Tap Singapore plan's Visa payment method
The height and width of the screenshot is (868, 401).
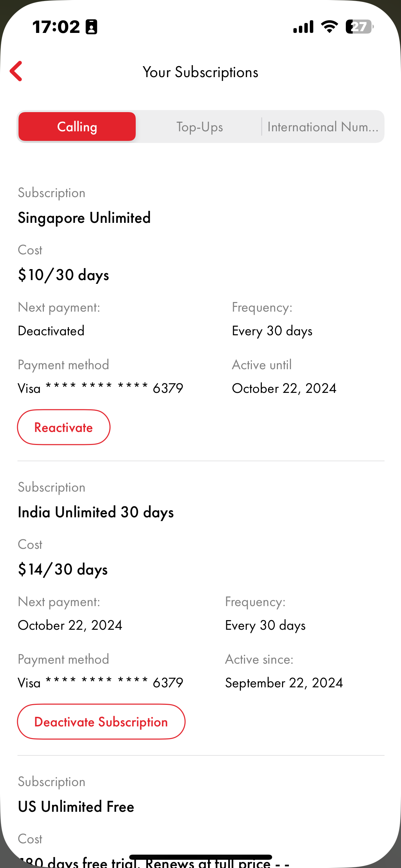pyautogui.click(x=100, y=388)
